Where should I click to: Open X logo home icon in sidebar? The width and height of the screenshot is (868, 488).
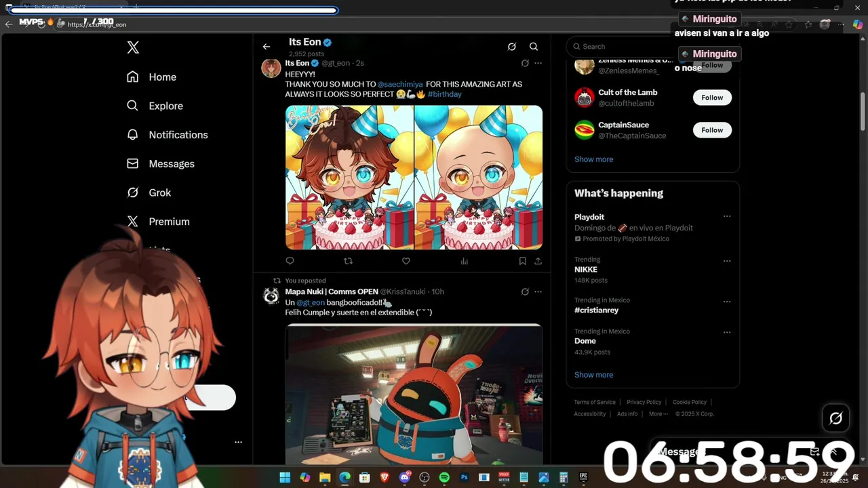point(133,47)
